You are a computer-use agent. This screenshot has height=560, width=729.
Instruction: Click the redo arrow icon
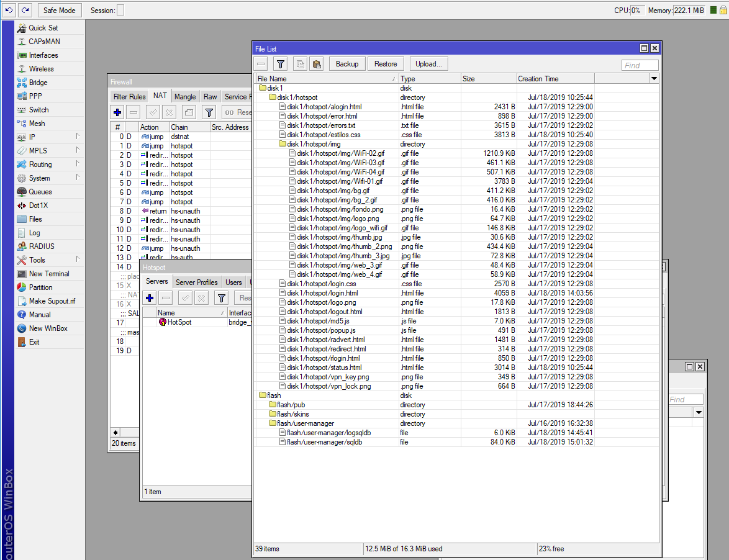coord(25,10)
